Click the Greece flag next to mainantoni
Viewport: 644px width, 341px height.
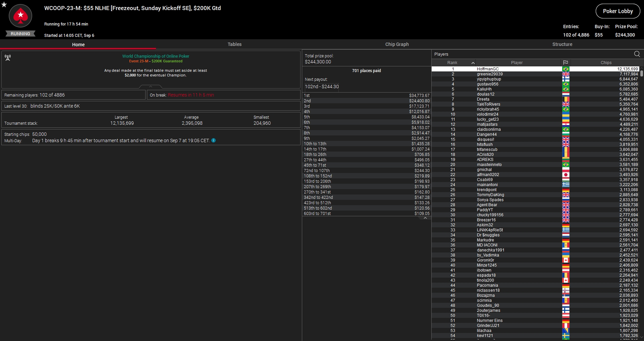click(566, 185)
